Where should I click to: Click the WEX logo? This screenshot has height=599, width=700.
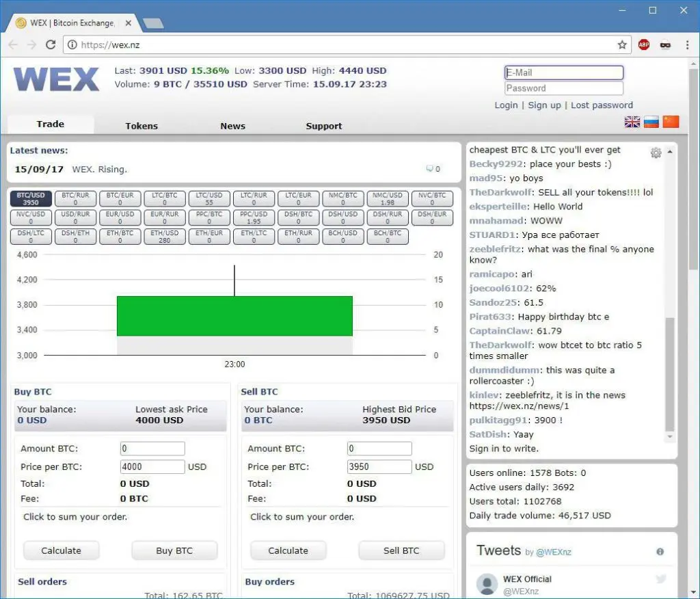(56, 79)
